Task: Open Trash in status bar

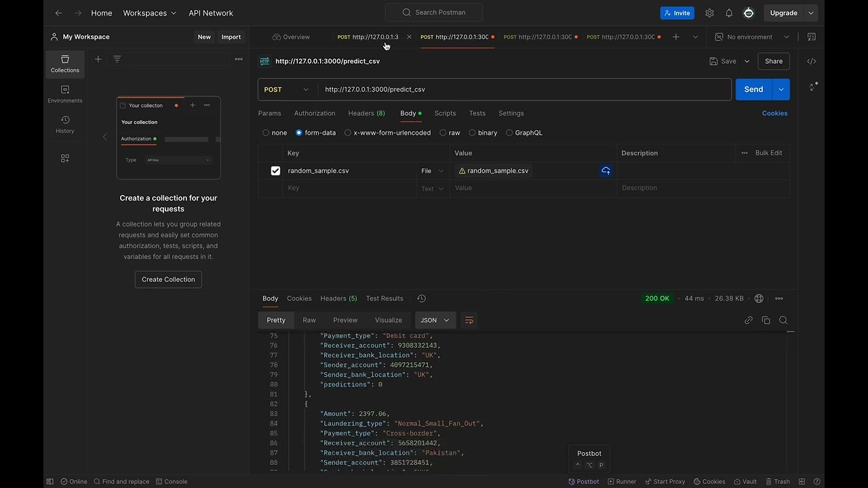Action: pos(778,481)
